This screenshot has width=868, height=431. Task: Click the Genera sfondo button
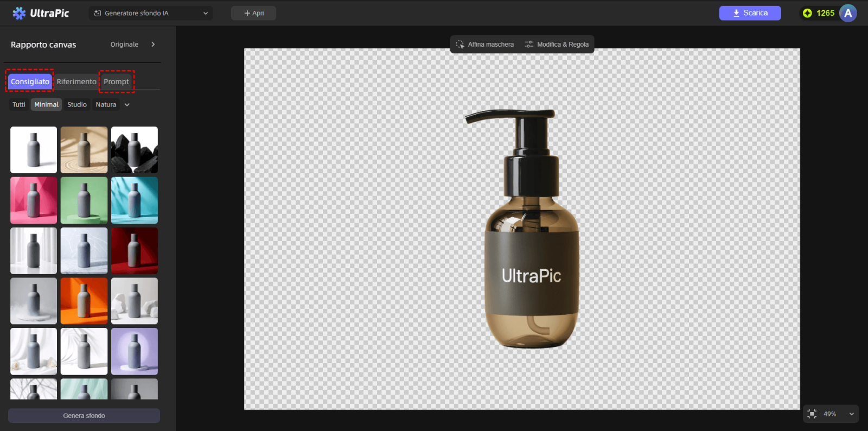pyautogui.click(x=84, y=416)
